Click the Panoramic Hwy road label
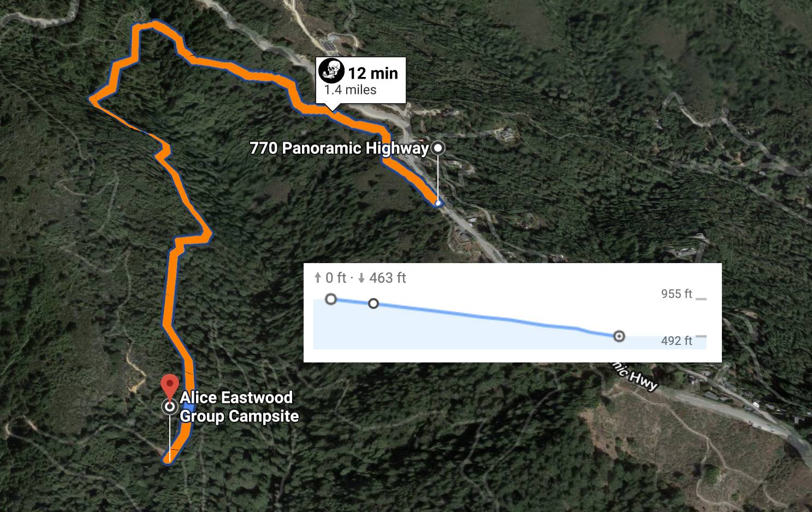Screen dimensions: 812x512 coord(635,376)
